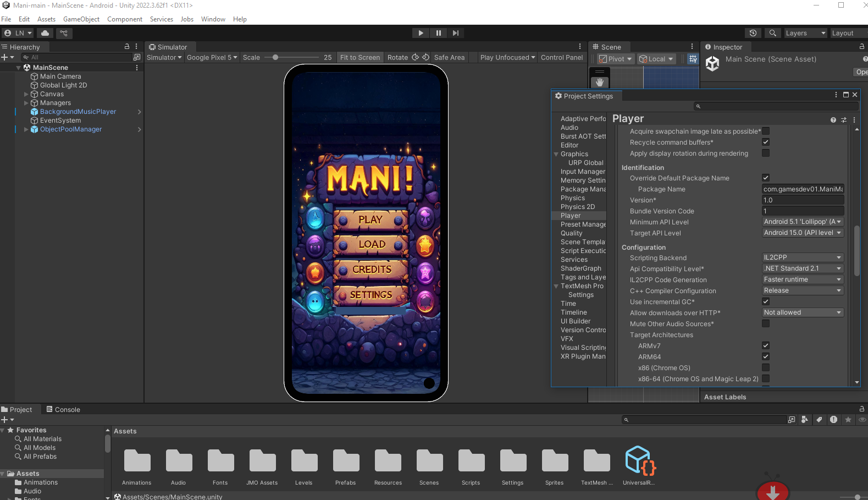Screen dimensions: 868x500
Task: Open the Scripting Backend dropdown
Action: pos(803,257)
